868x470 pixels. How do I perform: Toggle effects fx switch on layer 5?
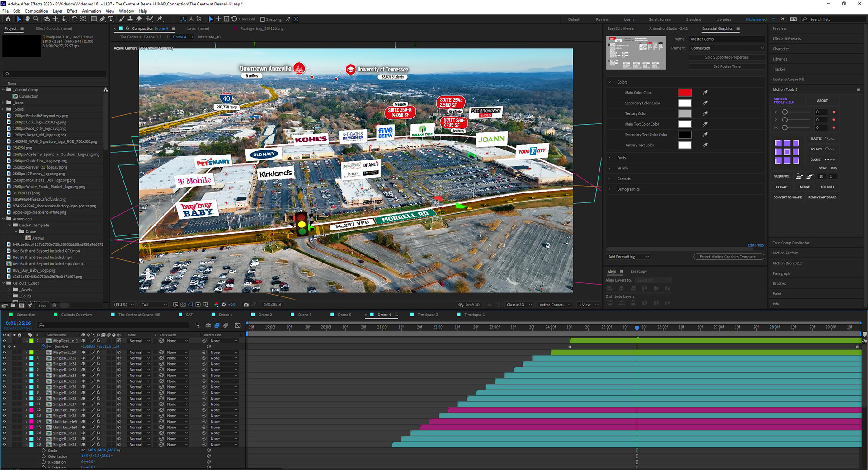[x=98, y=370]
